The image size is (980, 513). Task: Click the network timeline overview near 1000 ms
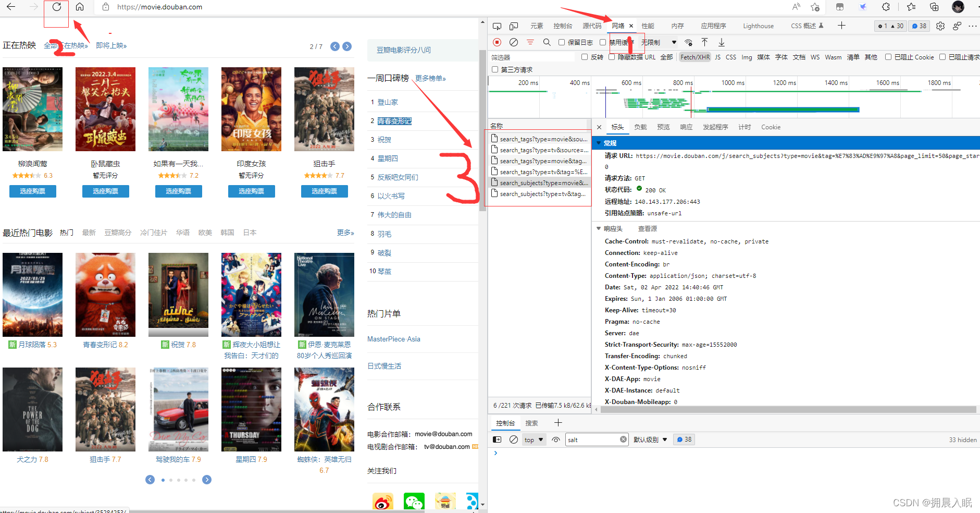733,96
